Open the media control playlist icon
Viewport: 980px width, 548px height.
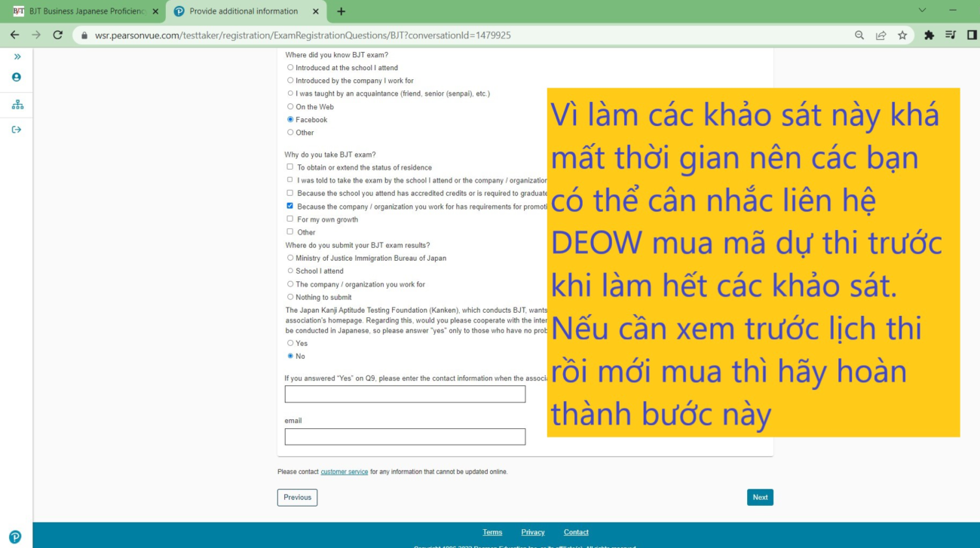pos(951,35)
